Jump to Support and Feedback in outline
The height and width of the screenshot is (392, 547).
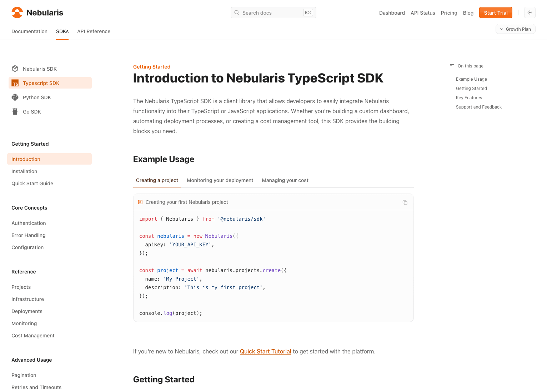point(478,107)
